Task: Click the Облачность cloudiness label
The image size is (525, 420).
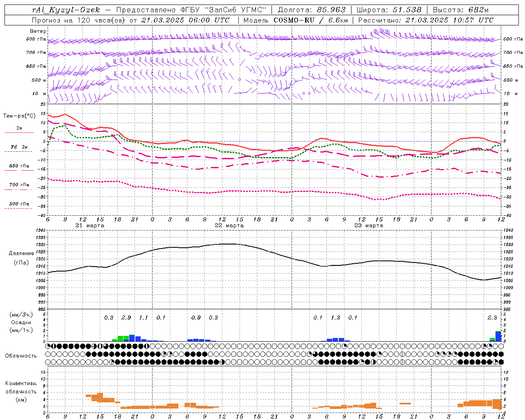Action: point(21,356)
